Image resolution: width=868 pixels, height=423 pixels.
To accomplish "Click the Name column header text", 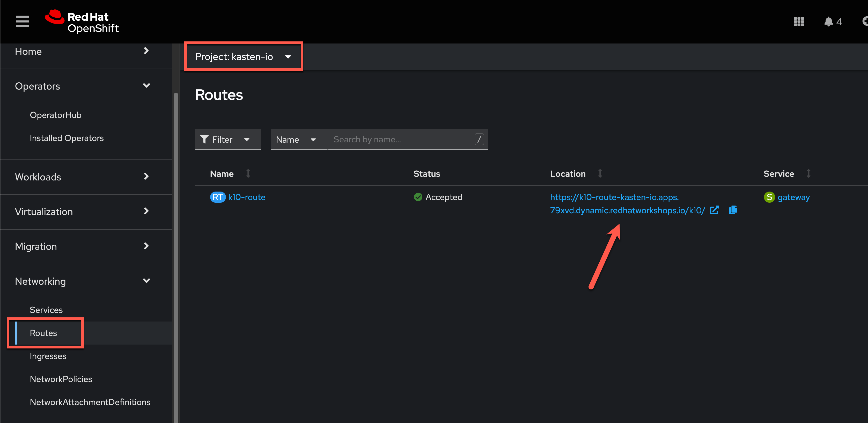I will pos(222,174).
